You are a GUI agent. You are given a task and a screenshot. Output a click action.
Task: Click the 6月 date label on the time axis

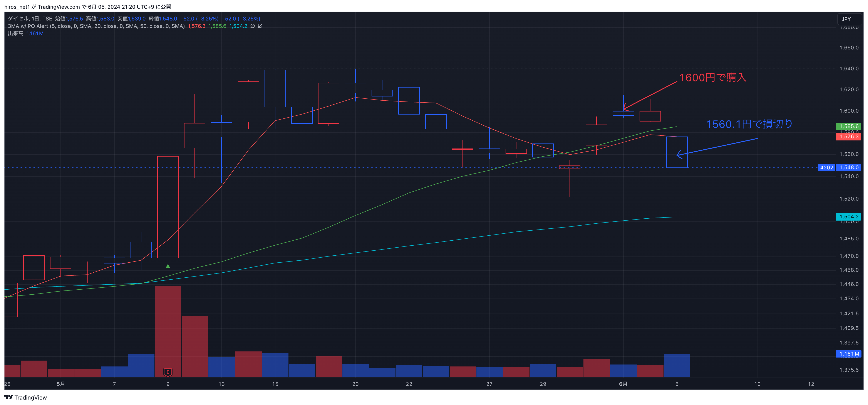[x=623, y=384]
